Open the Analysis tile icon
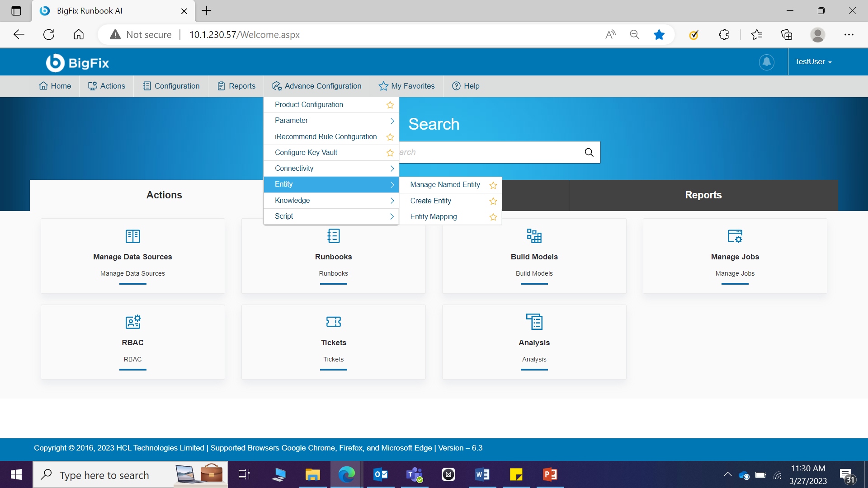Image resolution: width=868 pixels, height=488 pixels. click(x=534, y=322)
